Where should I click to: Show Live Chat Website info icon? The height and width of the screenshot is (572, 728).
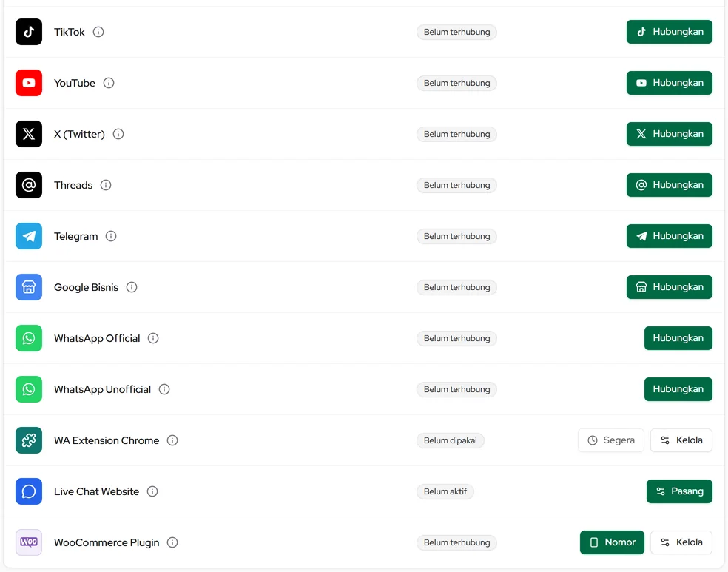point(152,491)
